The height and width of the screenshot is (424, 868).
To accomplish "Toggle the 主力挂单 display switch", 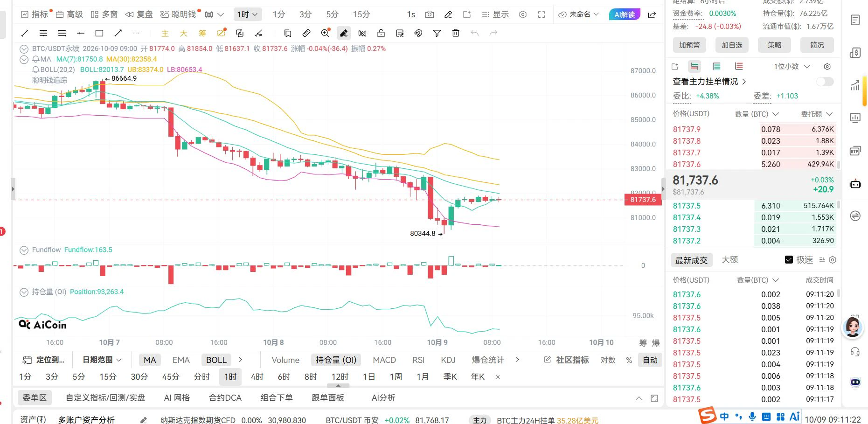I will [x=825, y=82].
